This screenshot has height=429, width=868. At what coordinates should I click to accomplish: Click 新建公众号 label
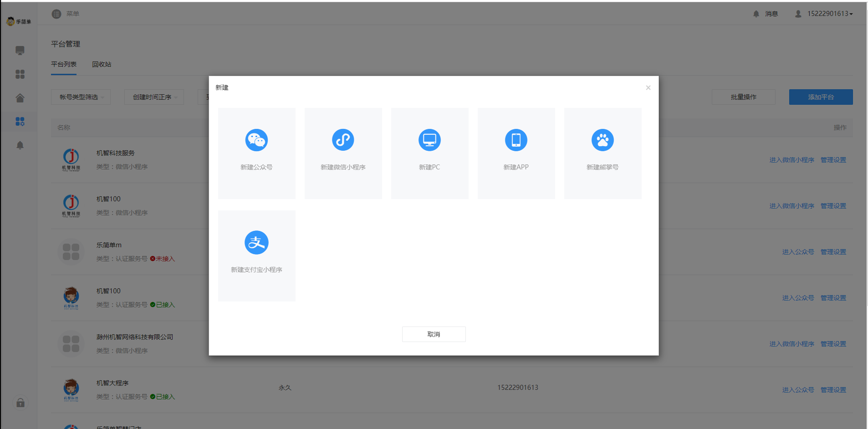tap(256, 167)
